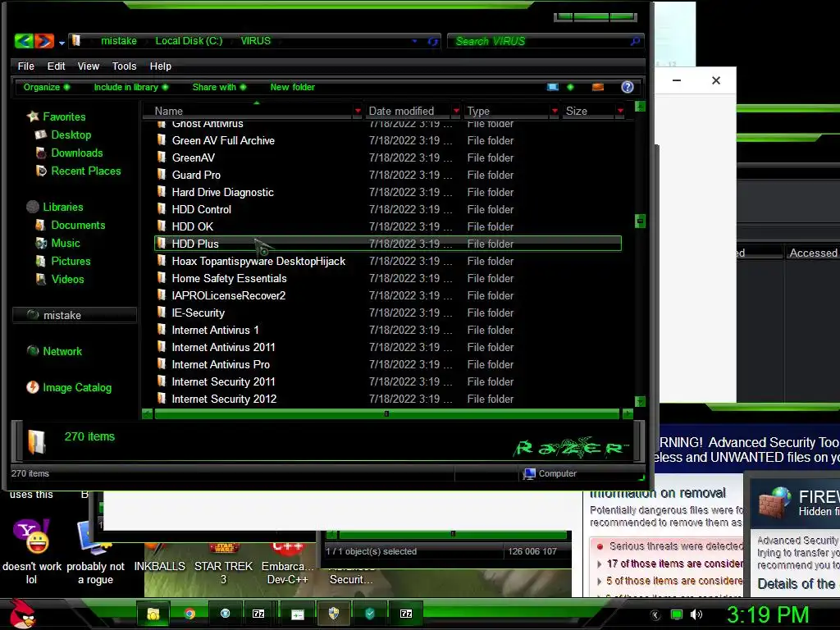The width and height of the screenshot is (840, 630).
Task: Create a New folder
Action: click(x=293, y=87)
